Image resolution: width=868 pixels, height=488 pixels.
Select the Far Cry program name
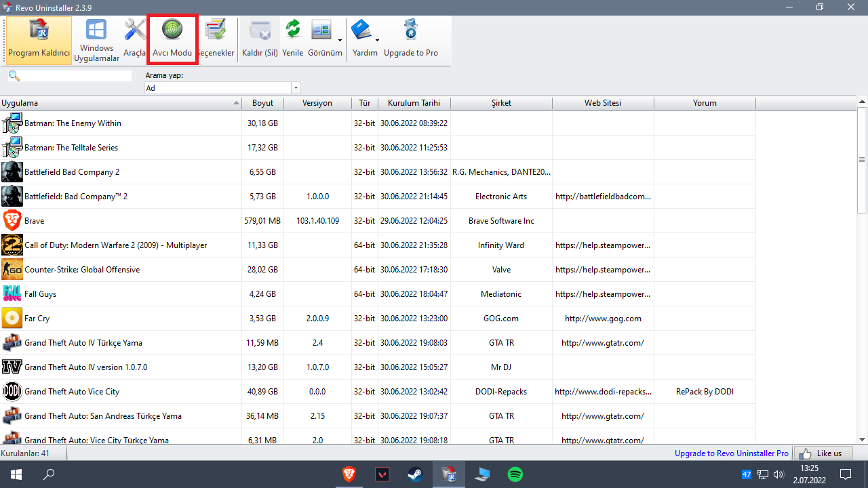[37, 319]
